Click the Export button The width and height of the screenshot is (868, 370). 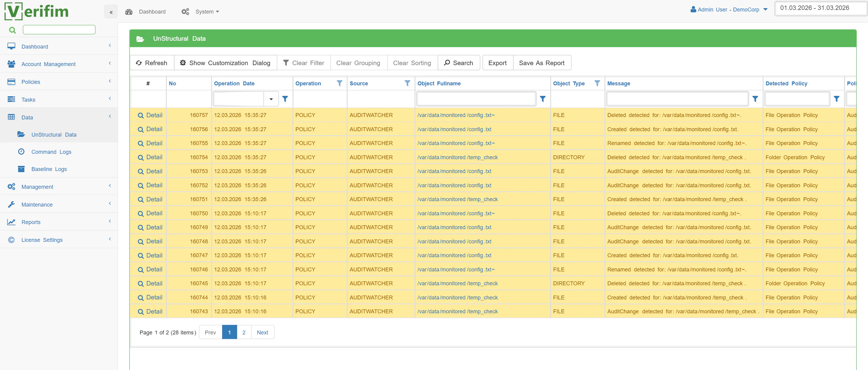pos(497,63)
